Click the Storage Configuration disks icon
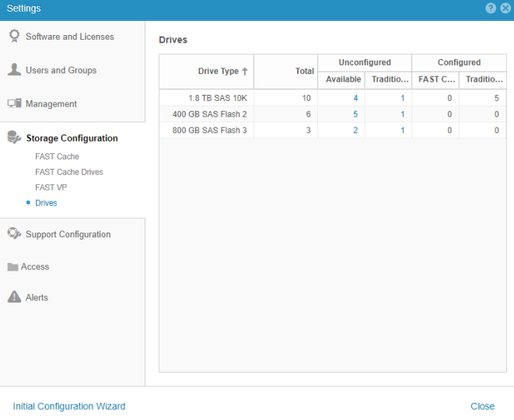 [x=14, y=138]
